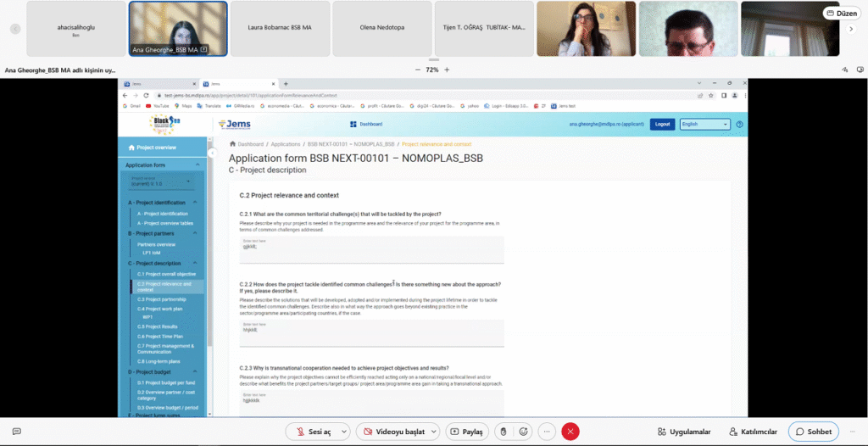Image resolution: width=868 pixels, height=446 pixels.
Task: Click the closed captions icon at bottom left
Action: pyautogui.click(x=16, y=432)
